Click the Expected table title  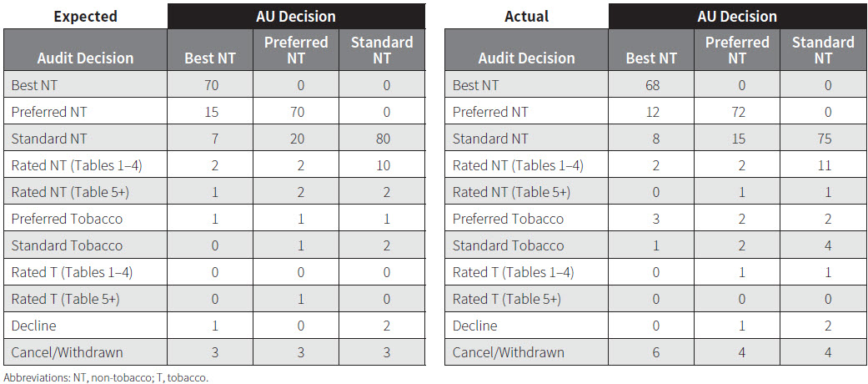pos(84,17)
